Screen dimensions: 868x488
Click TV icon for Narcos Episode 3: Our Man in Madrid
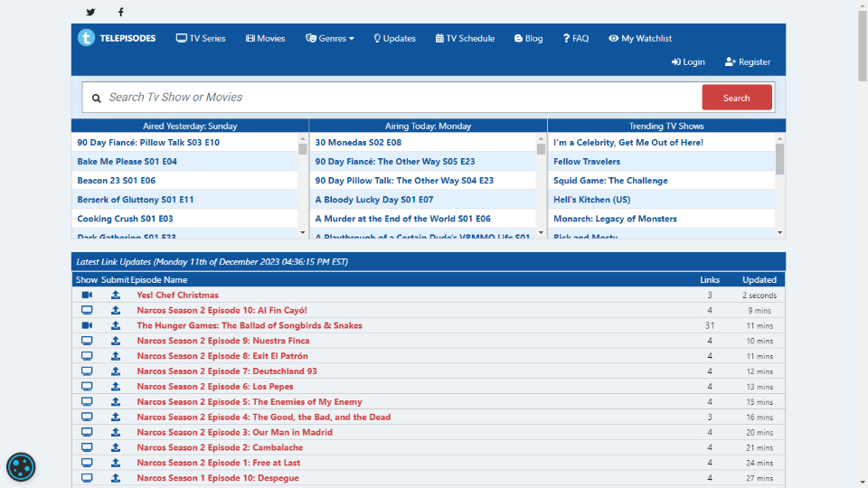coord(87,432)
